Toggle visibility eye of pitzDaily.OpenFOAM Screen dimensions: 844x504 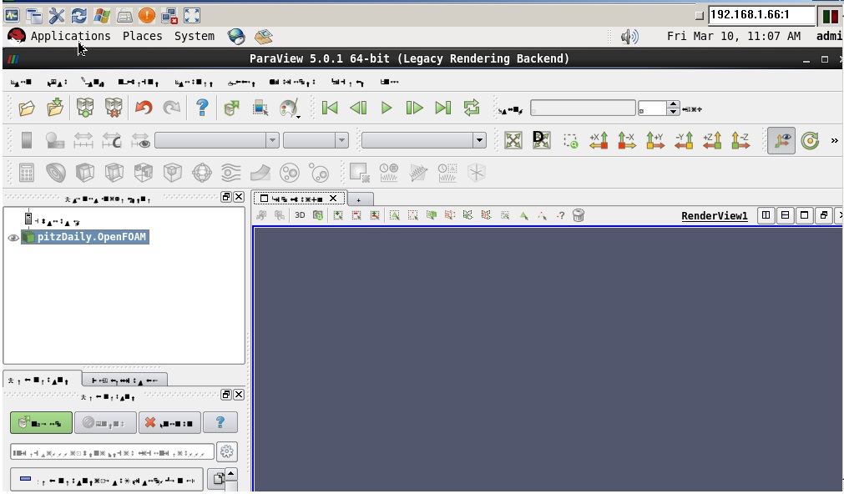(13, 238)
